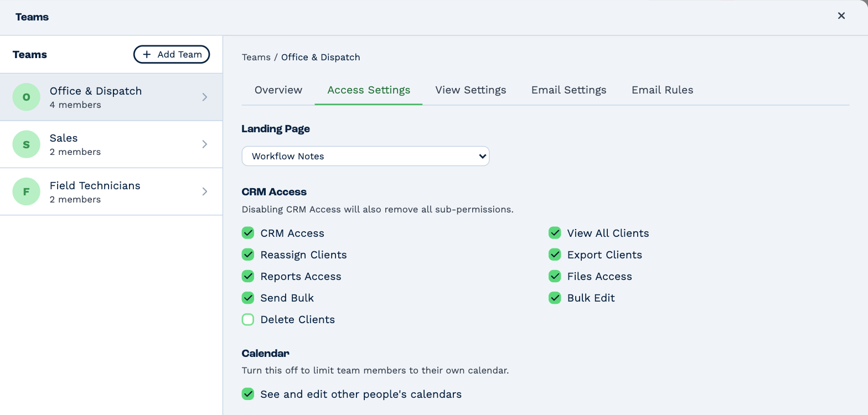Click the Office & Dispatch team avatar
Viewport: 868px width, 415px height.
pos(27,97)
